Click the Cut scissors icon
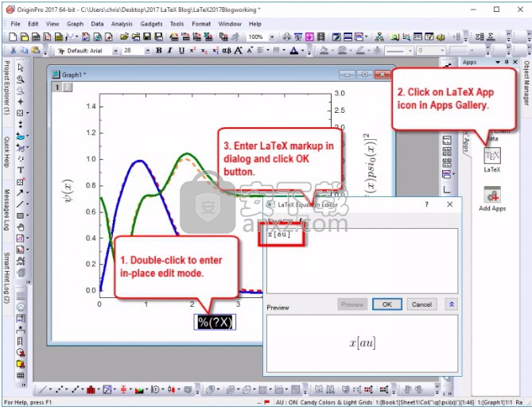The image size is (532, 407). click(14, 51)
